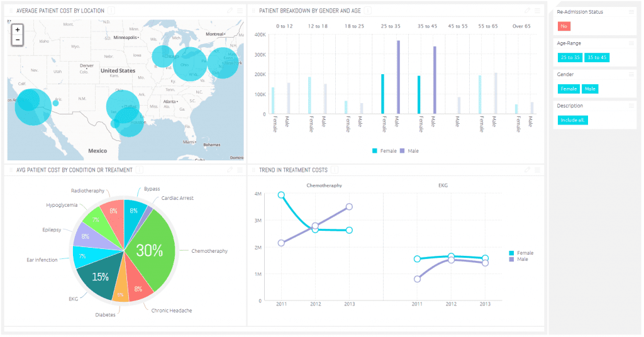Click edit pencil on Average Patient Cost widget
This screenshot has width=644, height=337.
tap(230, 11)
